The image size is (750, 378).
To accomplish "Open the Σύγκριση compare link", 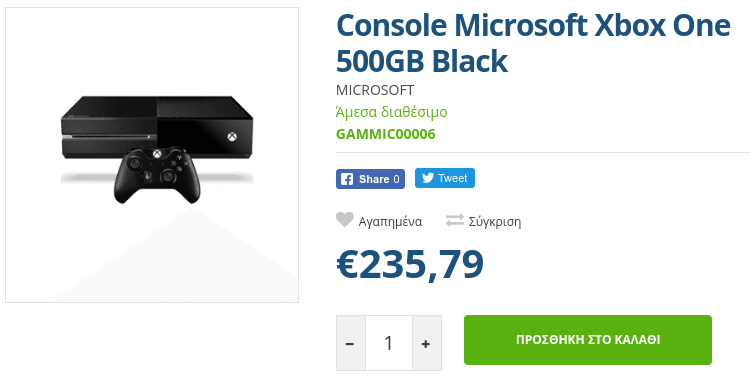I will pos(495,222).
